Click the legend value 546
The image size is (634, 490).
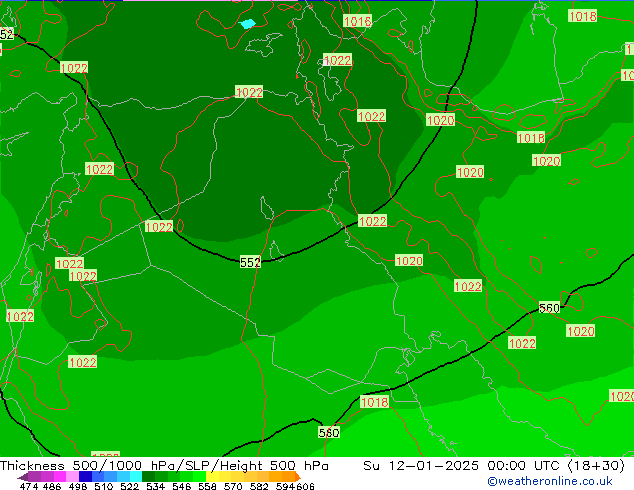pyautogui.click(x=181, y=486)
